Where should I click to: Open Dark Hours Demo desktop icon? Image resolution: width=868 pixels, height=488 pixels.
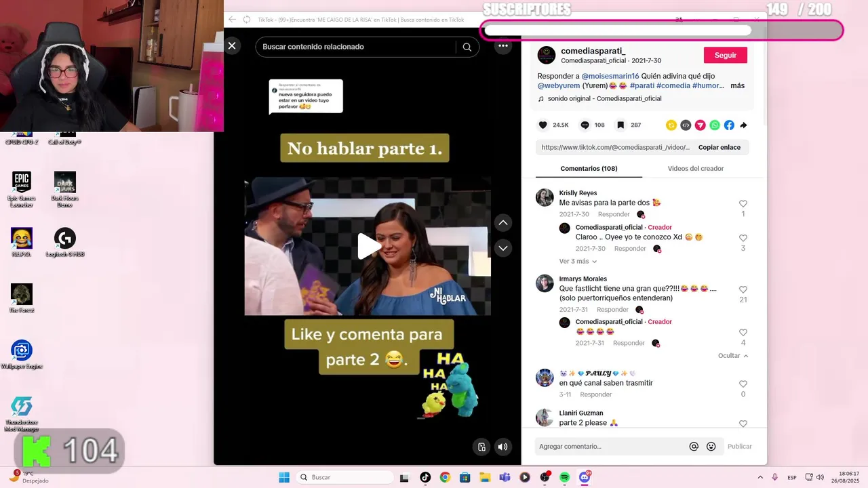coord(65,189)
